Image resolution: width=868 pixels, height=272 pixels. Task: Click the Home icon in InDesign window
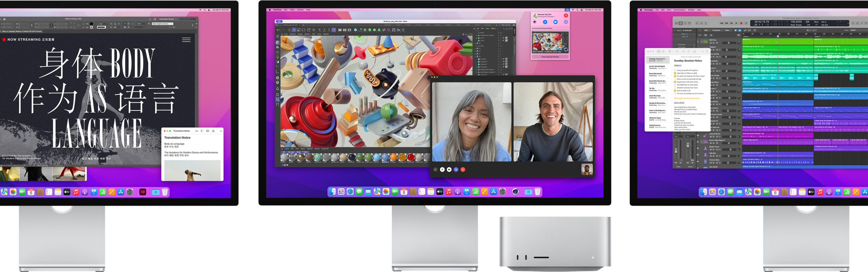point(4,19)
